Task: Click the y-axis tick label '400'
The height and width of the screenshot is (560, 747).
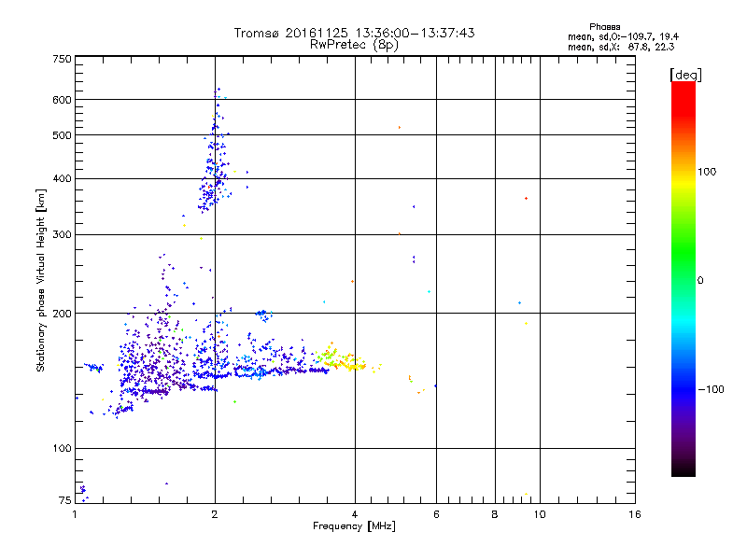Action: click(62, 178)
